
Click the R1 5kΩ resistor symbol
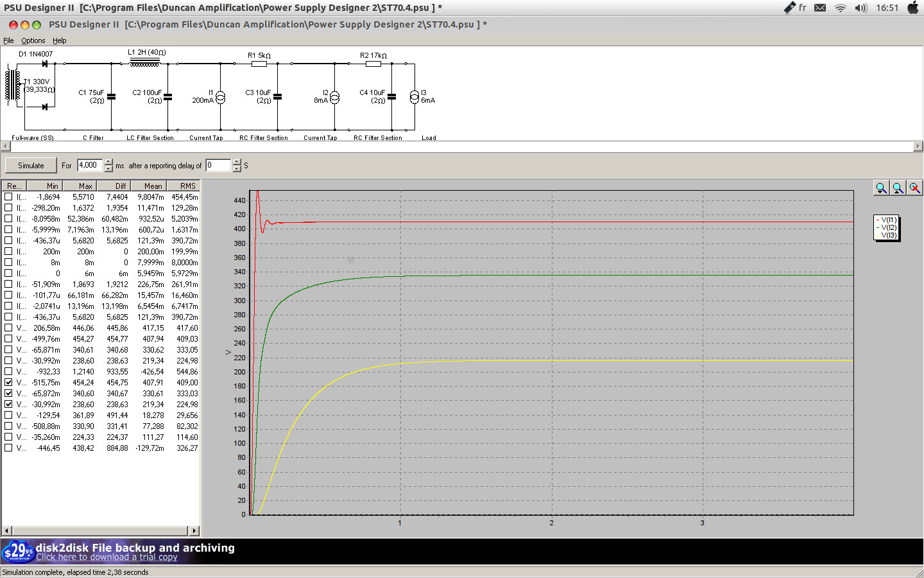point(259,64)
